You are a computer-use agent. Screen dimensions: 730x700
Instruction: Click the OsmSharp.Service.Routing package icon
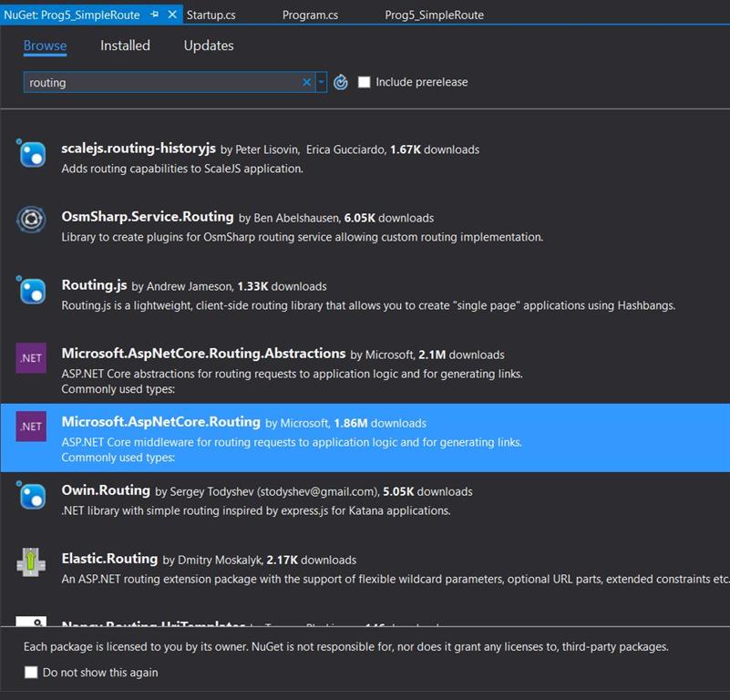tap(31, 219)
